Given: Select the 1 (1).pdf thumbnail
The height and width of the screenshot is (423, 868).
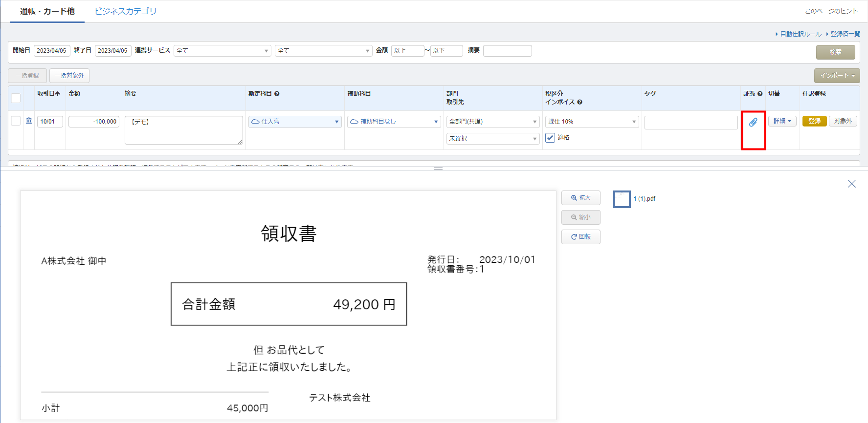Looking at the screenshot, I should coord(622,199).
